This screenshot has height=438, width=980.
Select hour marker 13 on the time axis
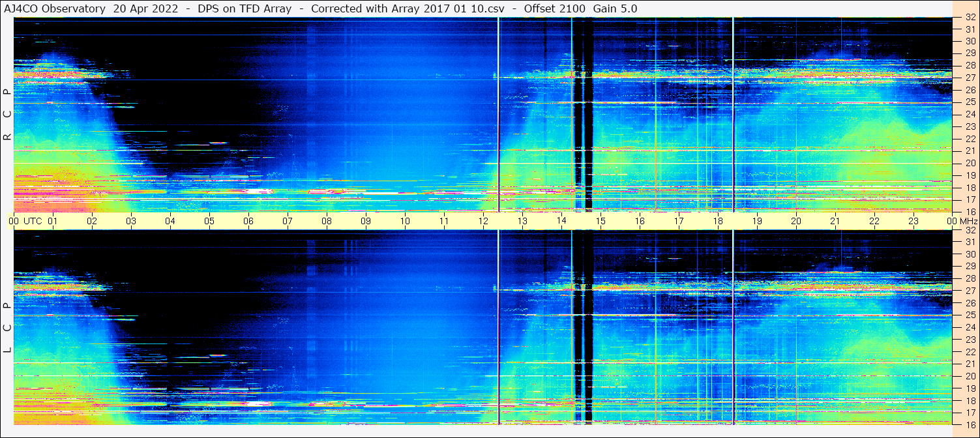(522, 221)
